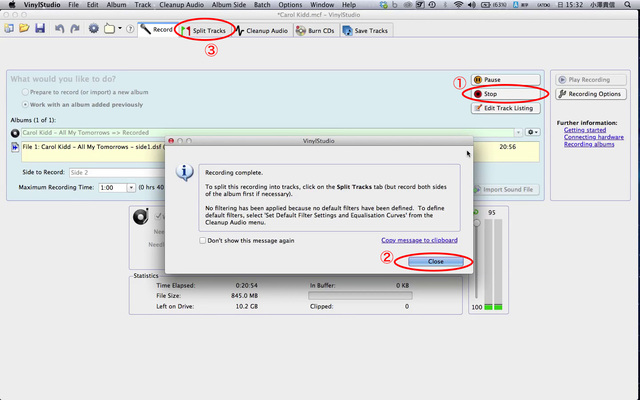Click the recording level slider handle
Viewport: 640px width, 400px height.
tap(476, 223)
